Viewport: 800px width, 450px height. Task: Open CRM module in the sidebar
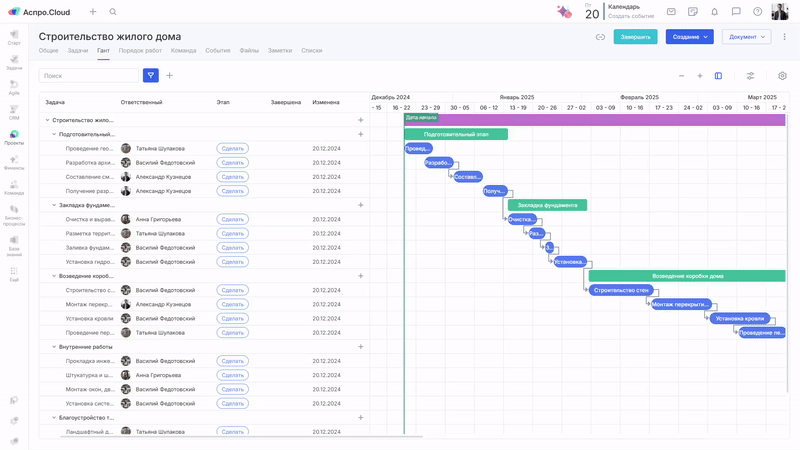tap(14, 112)
